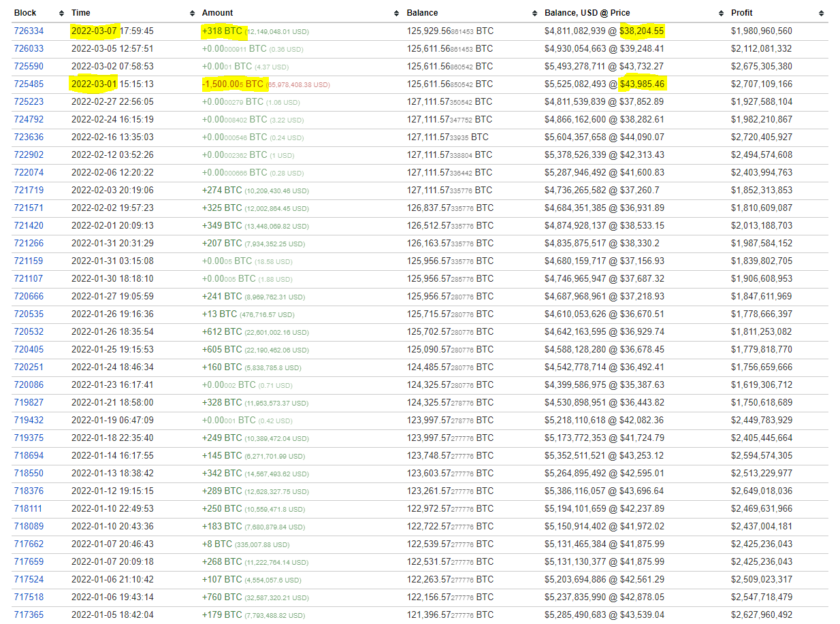
Task: Select timestamp 2022-01-05 18:42:04
Action: click(112, 615)
